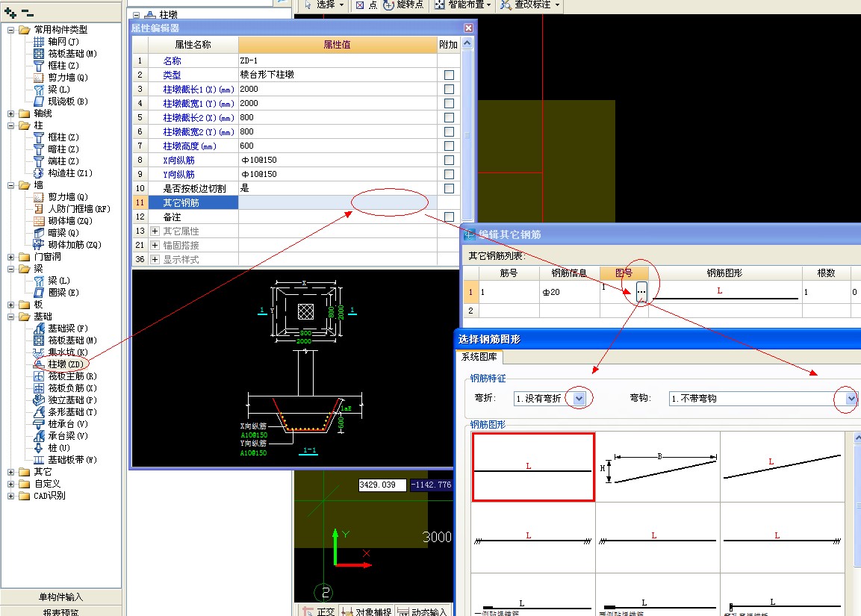Choose the 筏板主筋(R) rebar icon

(38, 376)
